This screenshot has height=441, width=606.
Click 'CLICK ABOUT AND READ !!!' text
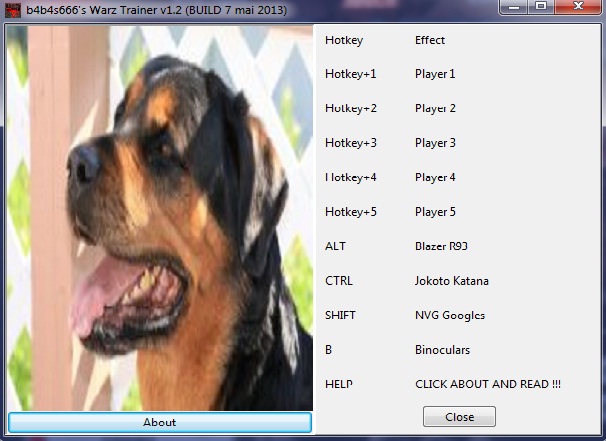(x=488, y=384)
